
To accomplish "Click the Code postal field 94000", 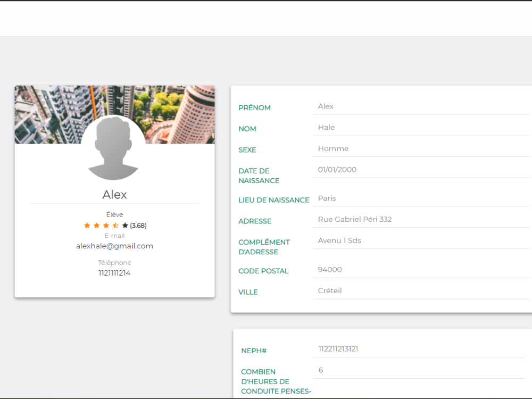I will click(421, 270).
